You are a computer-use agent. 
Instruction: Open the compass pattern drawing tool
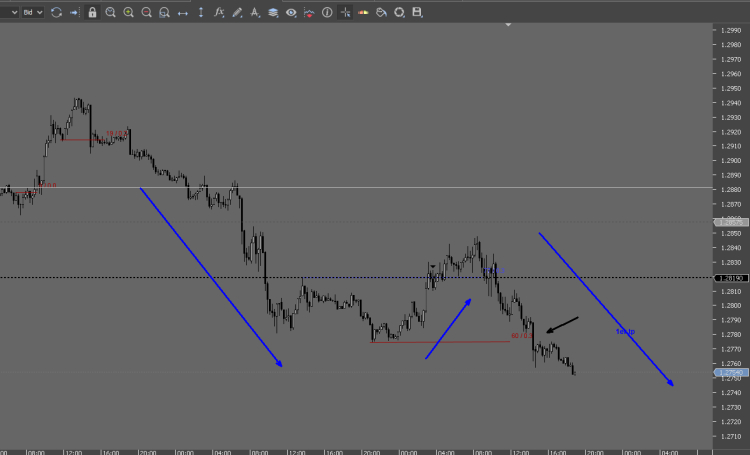255,12
